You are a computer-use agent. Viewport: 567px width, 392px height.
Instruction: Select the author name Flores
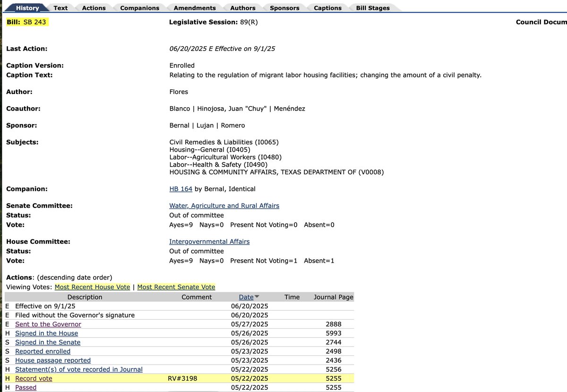[x=179, y=92]
